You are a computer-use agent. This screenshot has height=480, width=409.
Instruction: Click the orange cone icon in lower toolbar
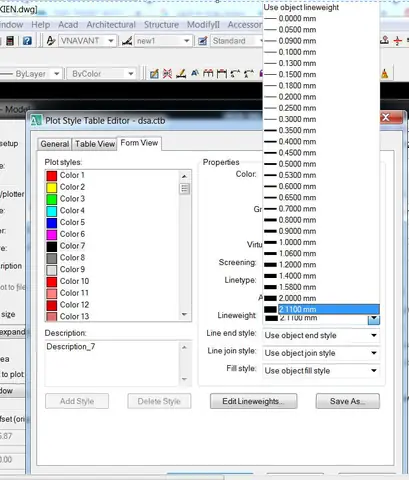coord(385,74)
